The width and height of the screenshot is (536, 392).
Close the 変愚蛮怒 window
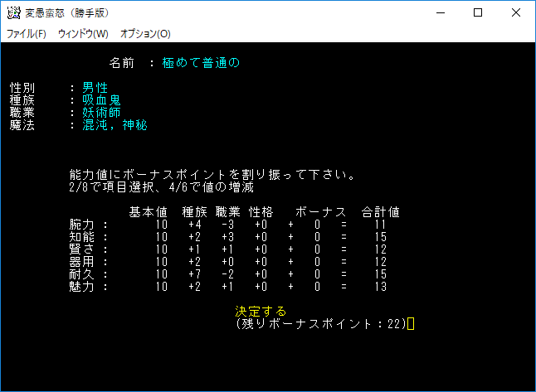coord(516,13)
